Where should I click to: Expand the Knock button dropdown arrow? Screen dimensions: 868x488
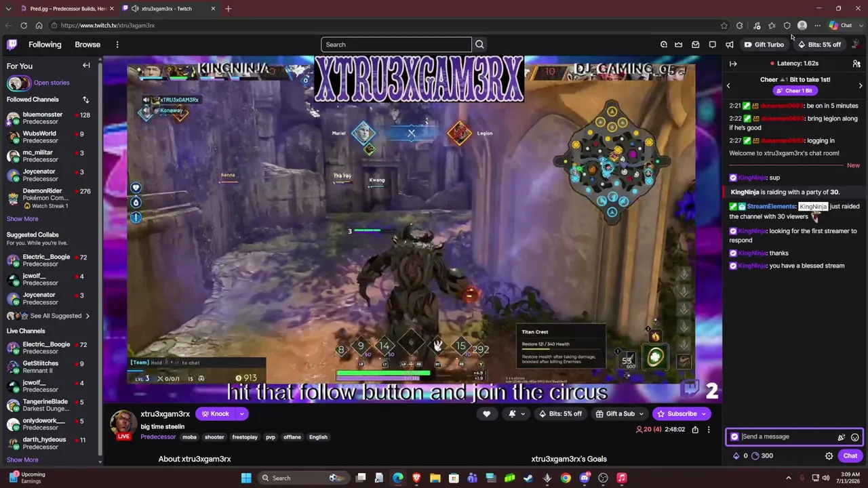(241, 413)
